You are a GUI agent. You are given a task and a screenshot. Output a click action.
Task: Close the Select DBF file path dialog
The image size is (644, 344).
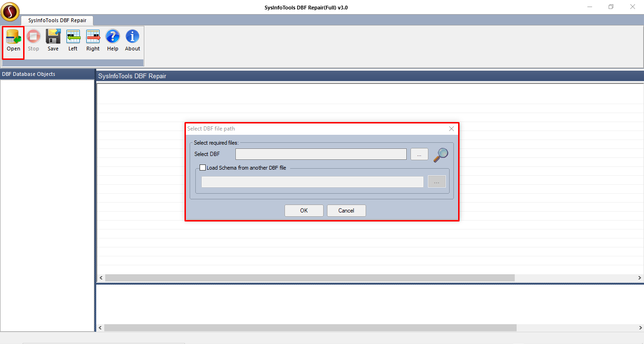click(452, 129)
